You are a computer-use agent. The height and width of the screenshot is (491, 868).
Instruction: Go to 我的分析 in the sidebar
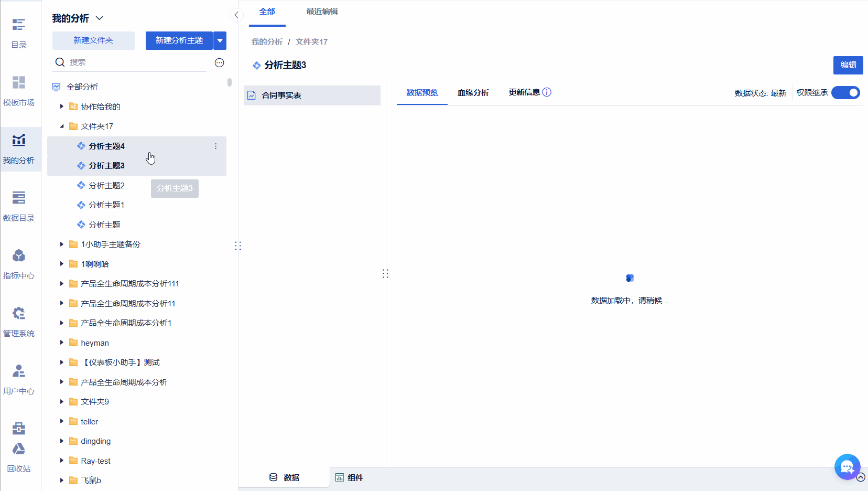pyautogui.click(x=19, y=149)
